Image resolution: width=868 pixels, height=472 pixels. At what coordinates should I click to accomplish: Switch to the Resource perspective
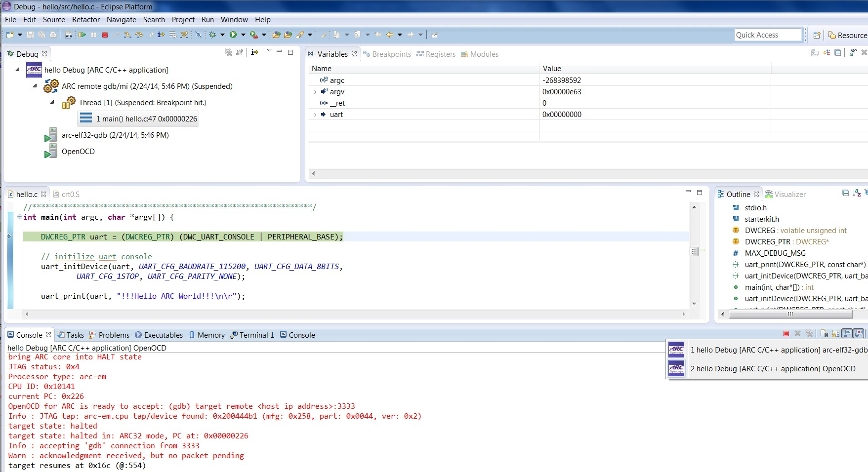tap(847, 35)
